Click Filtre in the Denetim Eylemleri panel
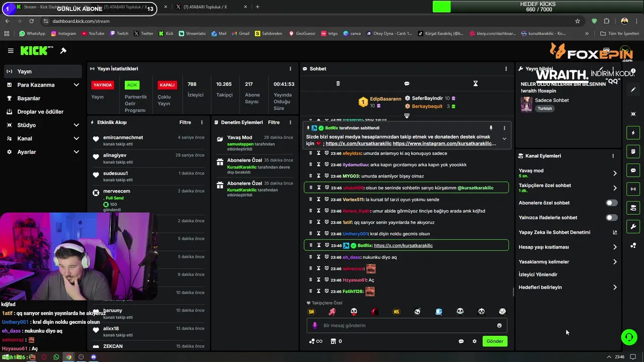Viewport: 644px width, 362px height. pyautogui.click(x=274, y=122)
